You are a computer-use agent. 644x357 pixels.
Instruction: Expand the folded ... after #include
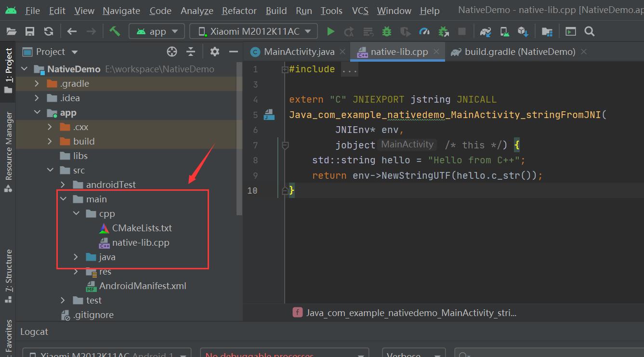tap(350, 69)
